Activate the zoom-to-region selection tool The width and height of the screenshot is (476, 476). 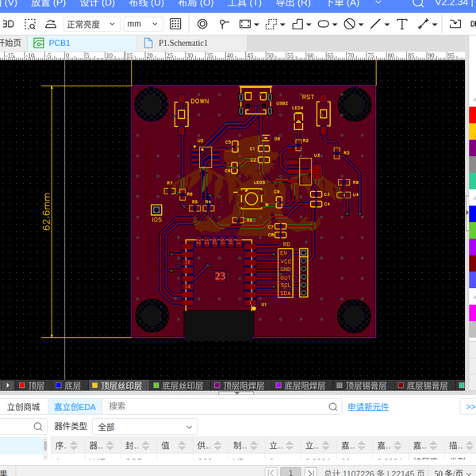tap(30, 24)
